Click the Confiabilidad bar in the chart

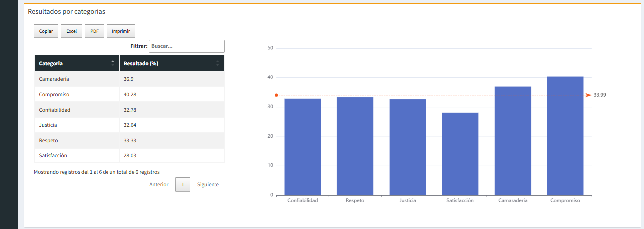click(303, 147)
